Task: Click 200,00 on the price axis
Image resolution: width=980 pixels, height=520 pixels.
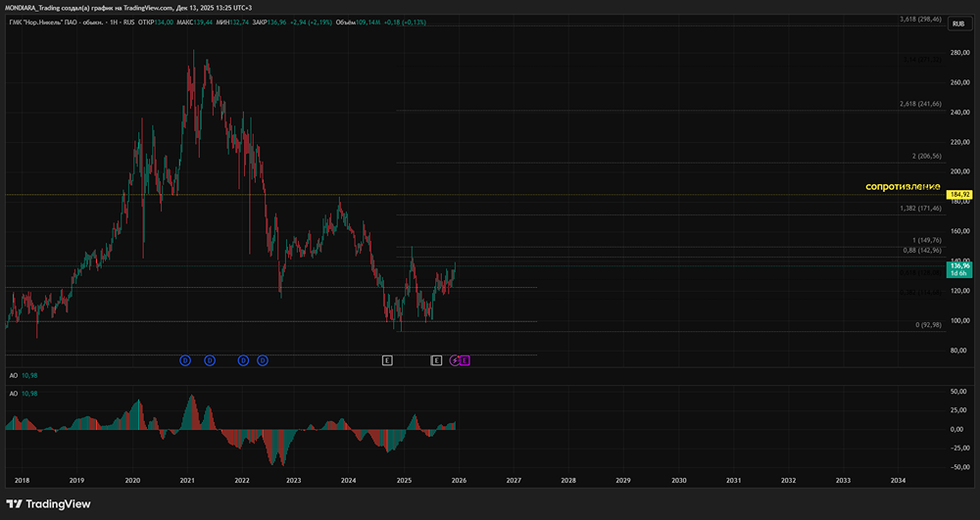Action: 960,171
